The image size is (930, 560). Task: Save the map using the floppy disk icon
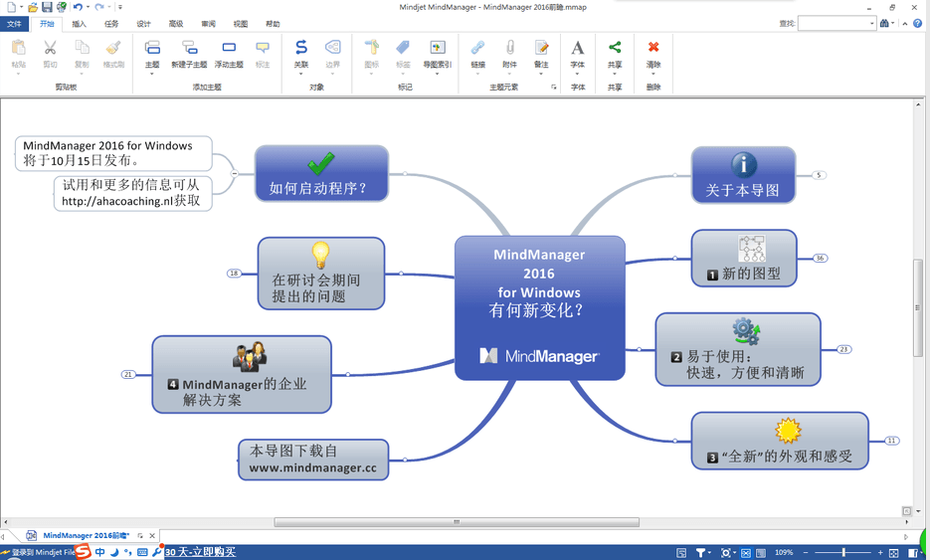point(47,7)
